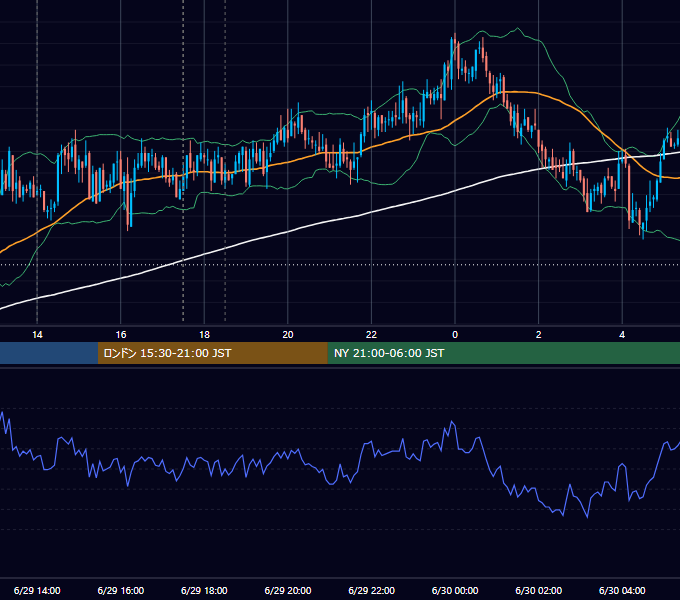This screenshot has height=600, width=680.
Task: Click the 20 hour label on price chart axis
Action: [288, 335]
